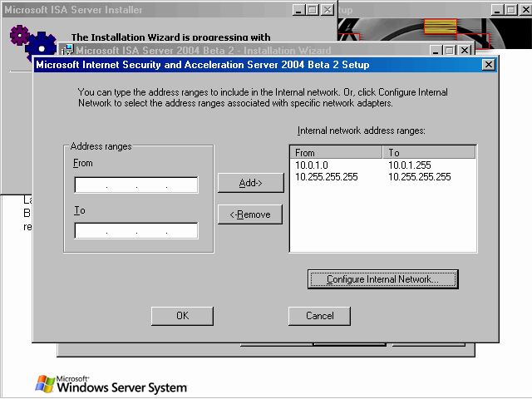Click the From column header in list
Viewport: 532px width, 399px height.
pos(336,152)
